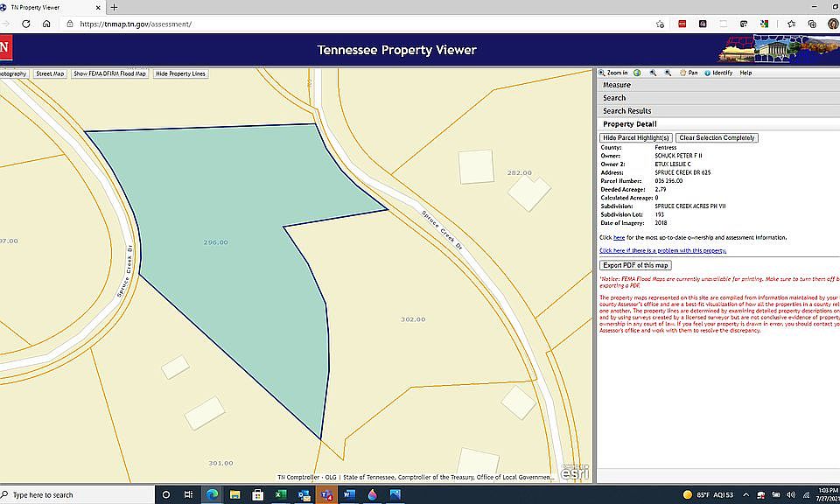840x504 pixels.
Task: Collapse the Property Detail panel
Action: click(718, 123)
